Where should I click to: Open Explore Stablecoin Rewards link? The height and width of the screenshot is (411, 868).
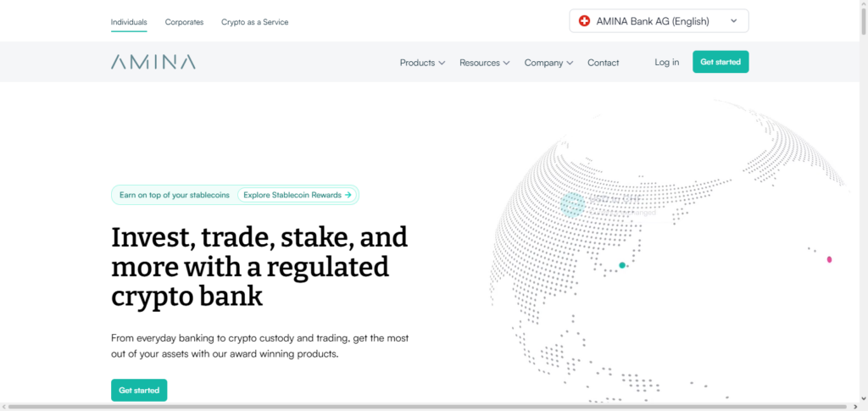(298, 195)
